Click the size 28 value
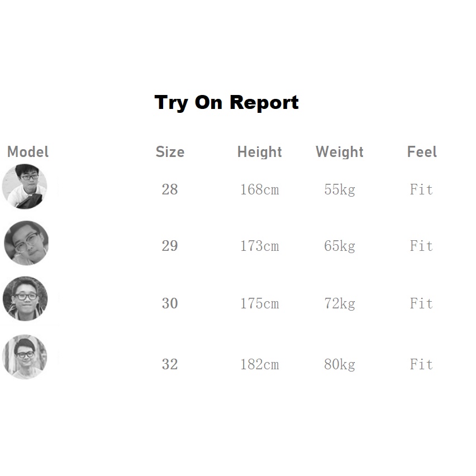Image resolution: width=476 pixels, height=476 pixels. coord(170,190)
